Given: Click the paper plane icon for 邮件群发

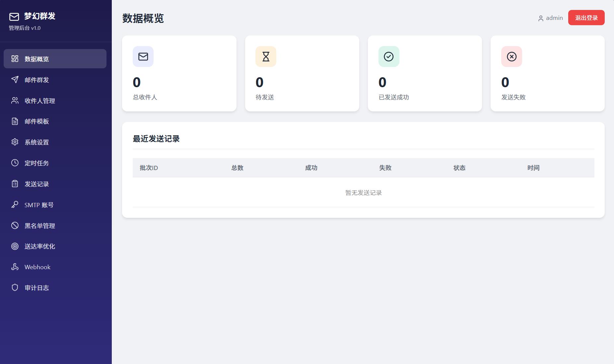Looking at the screenshot, I should click(x=15, y=80).
